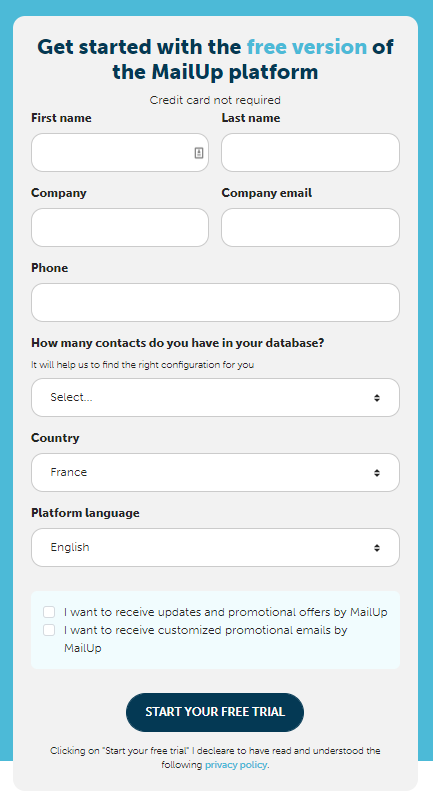This screenshot has width=433, height=808.
Task: Open the 'How many contacts' Select dropdown
Action: click(x=215, y=398)
